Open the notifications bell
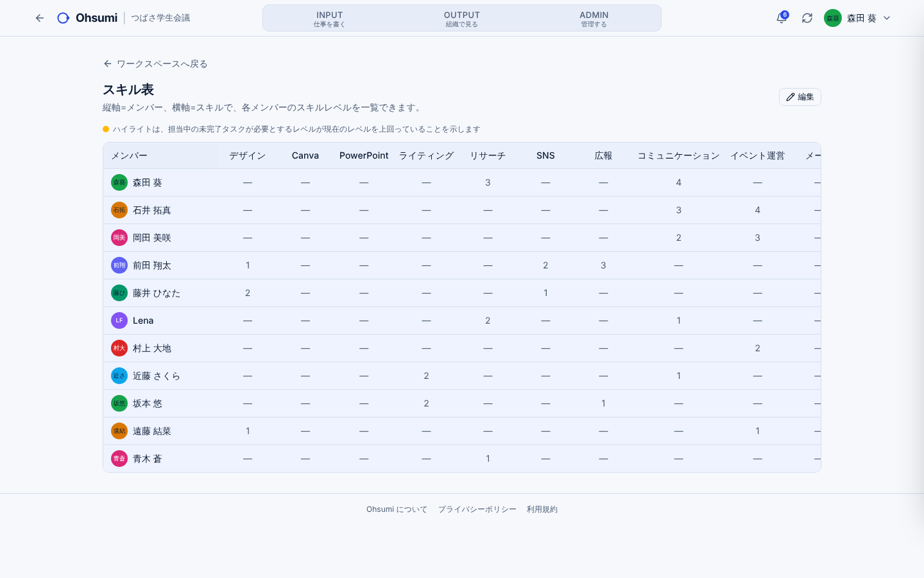 pyautogui.click(x=782, y=18)
